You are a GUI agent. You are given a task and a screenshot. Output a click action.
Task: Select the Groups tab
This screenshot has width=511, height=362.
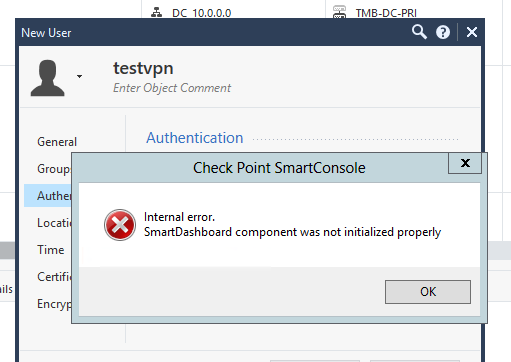click(x=54, y=169)
